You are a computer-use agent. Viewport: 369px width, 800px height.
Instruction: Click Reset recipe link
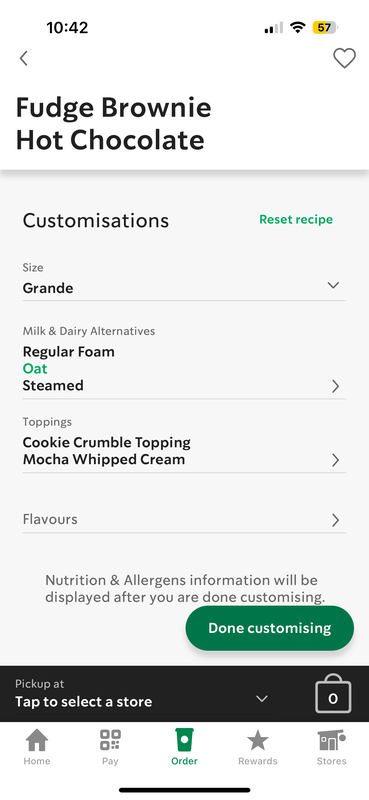[x=296, y=219]
